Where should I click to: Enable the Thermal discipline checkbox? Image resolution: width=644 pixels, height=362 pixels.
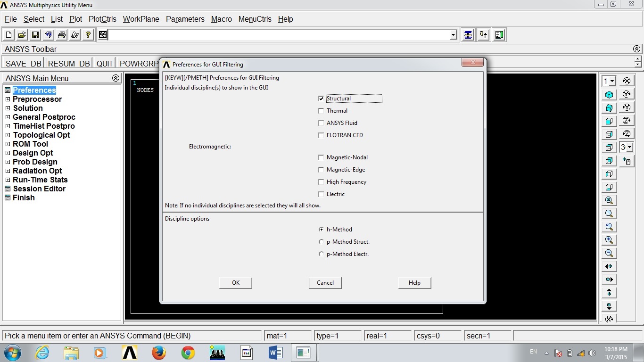(321, 111)
